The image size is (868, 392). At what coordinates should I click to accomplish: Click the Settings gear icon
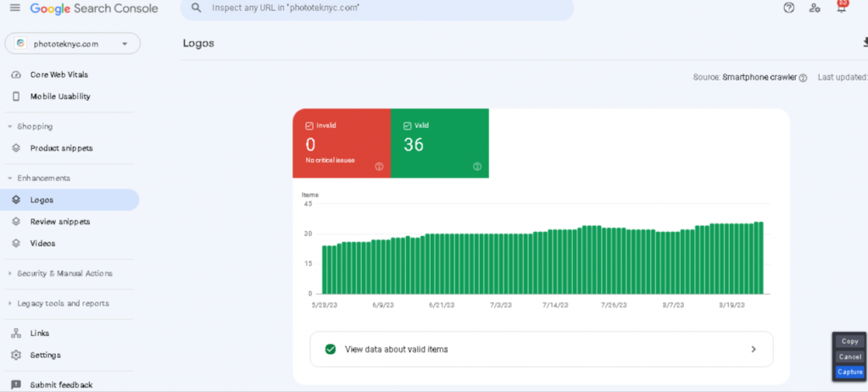point(16,355)
